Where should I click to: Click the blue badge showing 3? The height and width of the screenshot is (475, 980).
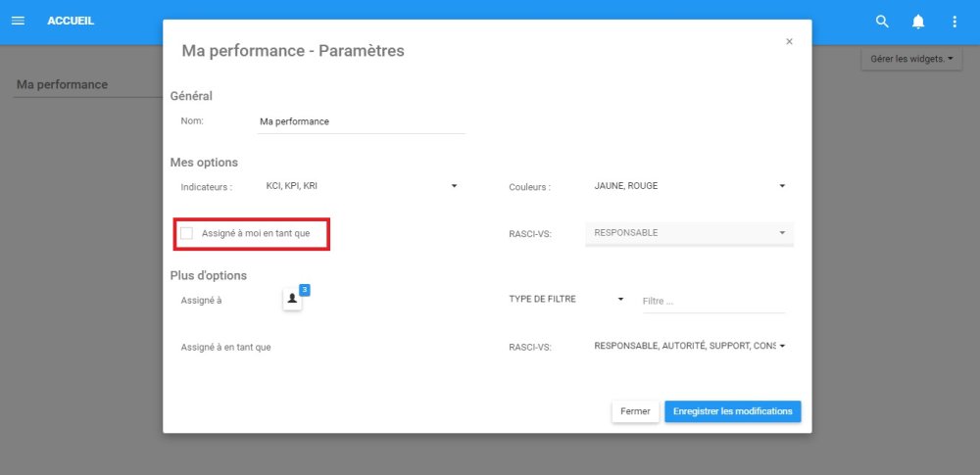point(305,290)
